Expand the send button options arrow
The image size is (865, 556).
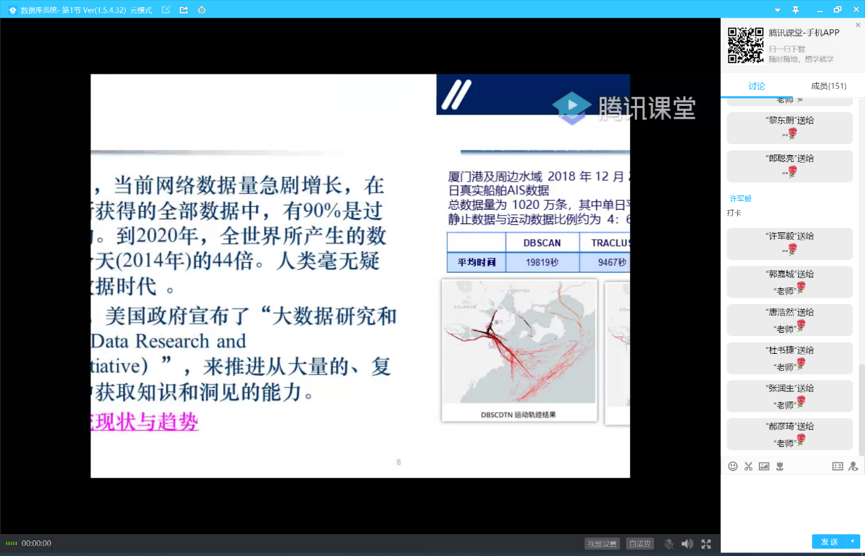pyautogui.click(x=853, y=542)
